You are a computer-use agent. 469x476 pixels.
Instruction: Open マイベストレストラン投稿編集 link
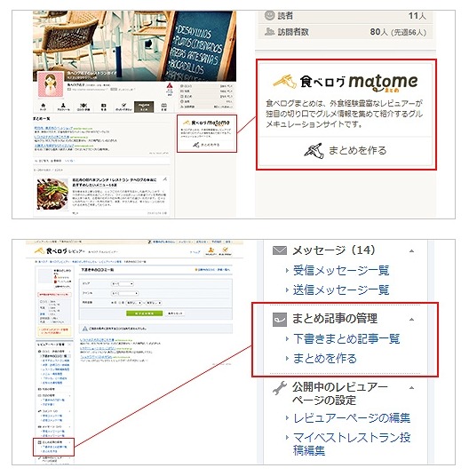(352, 443)
